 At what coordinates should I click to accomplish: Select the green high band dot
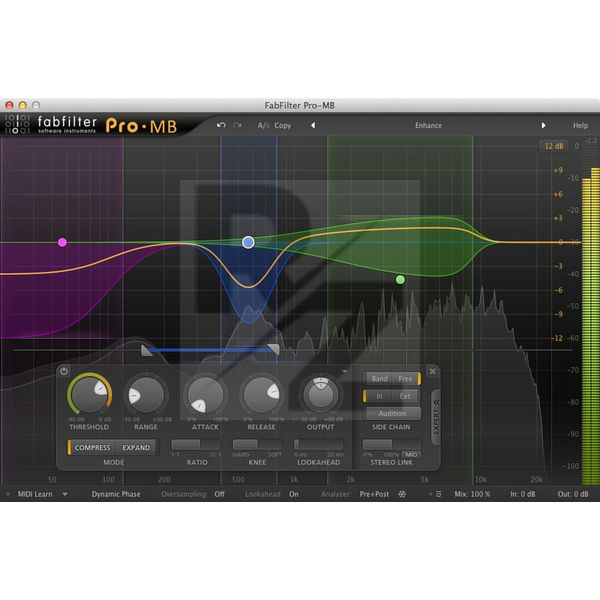(x=400, y=280)
